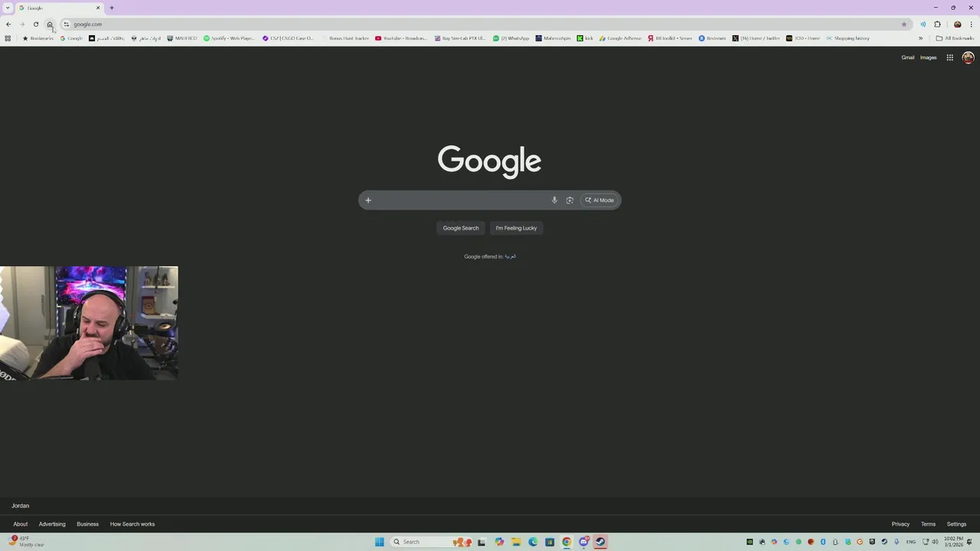The image size is (980, 551).
Task: Open the Bookmarks folder in bookmarks bar
Action: 38,38
